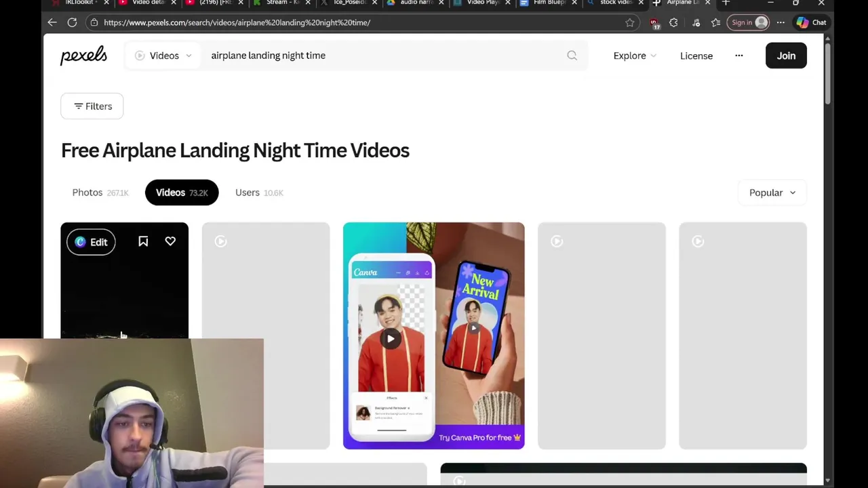
Task: Open a new browser tab with plus
Action: pyautogui.click(x=726, y=3)
